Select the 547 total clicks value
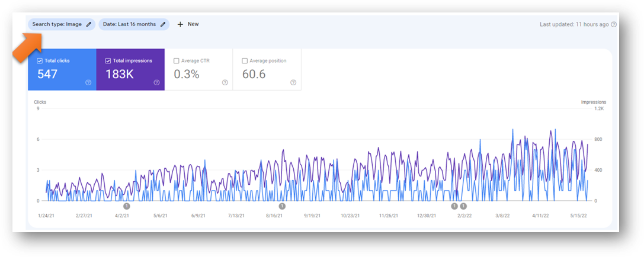 (x=47, y=74)
